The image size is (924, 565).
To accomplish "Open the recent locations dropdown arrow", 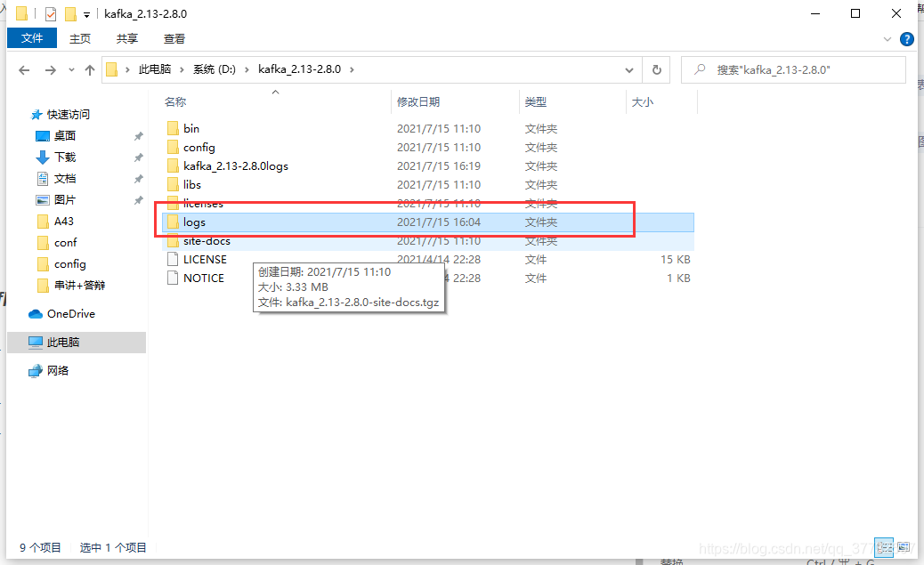I will [71, 70].
